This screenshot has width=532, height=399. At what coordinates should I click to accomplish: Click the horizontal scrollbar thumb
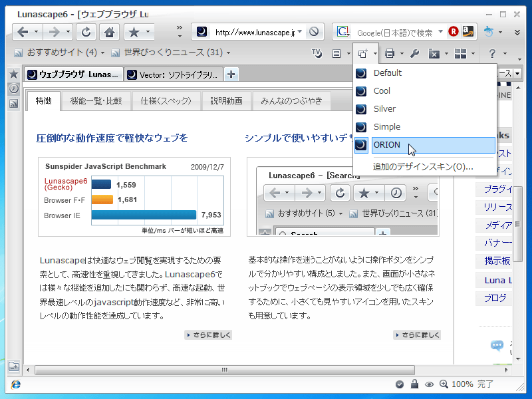[x=225, y=370]
